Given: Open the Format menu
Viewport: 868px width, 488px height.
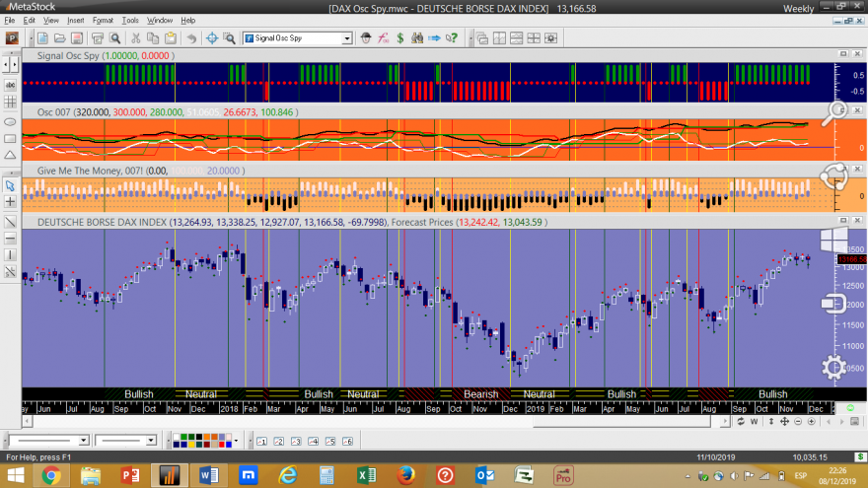Looking at the screenshot, I should tap(103, 21).
